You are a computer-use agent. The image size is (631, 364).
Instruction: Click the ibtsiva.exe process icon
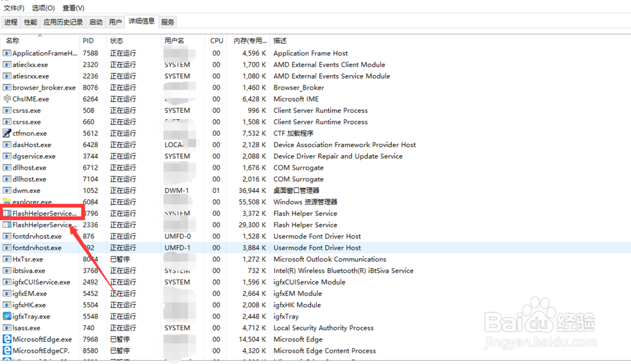tap(7, 271)
